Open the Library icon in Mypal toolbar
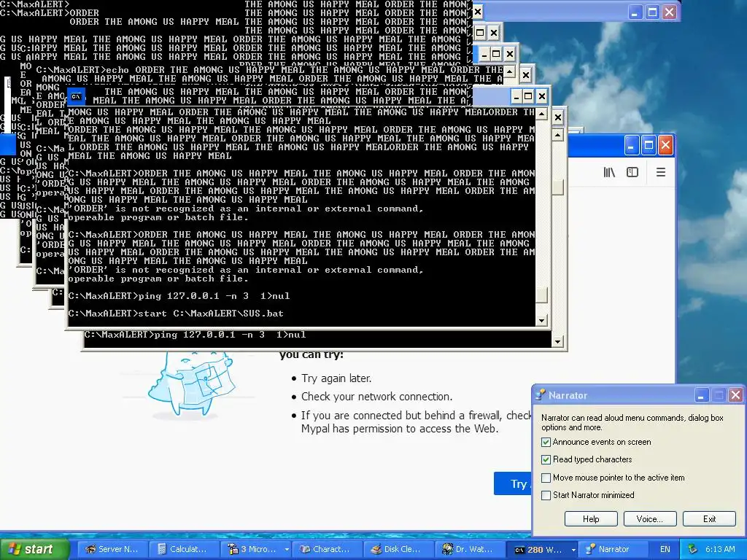This screenshot has height=560, width=747. click(609, 172)
